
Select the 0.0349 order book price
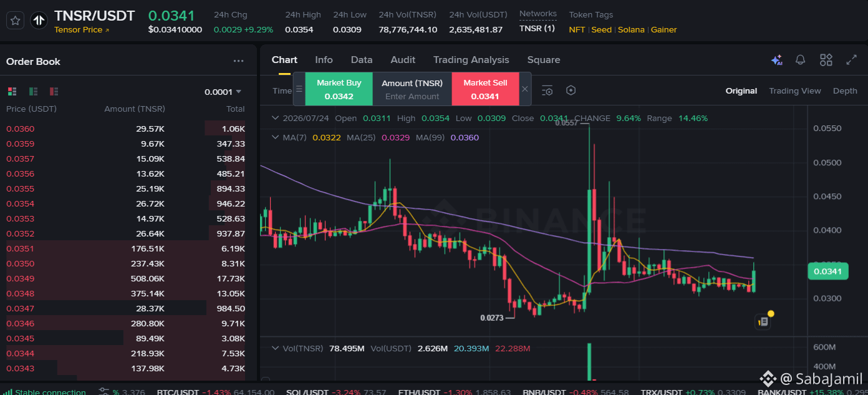click(x=20, y=278)
